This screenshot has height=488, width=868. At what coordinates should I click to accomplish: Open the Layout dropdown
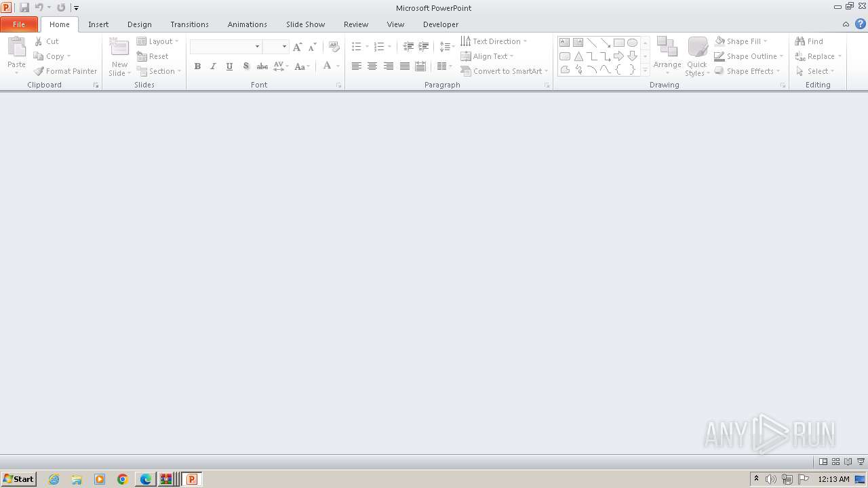157,41
